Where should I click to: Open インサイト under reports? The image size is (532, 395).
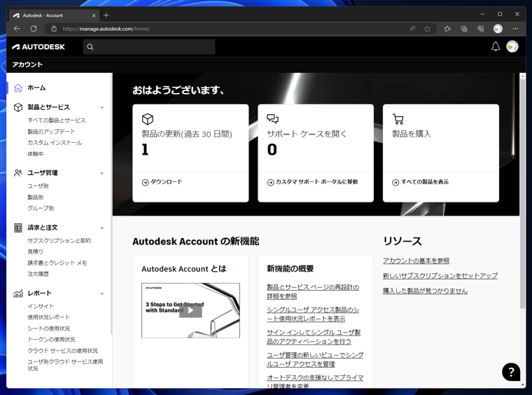click(x=41, y=307)
